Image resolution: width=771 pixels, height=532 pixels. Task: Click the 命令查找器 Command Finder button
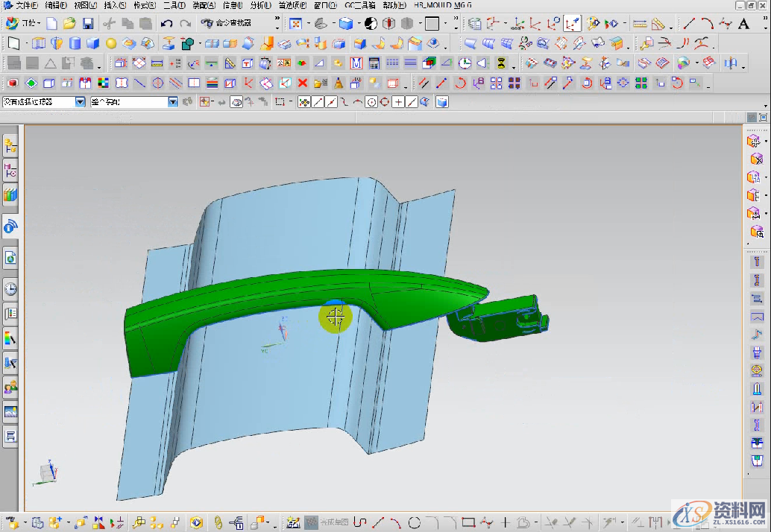coord(227,24)
